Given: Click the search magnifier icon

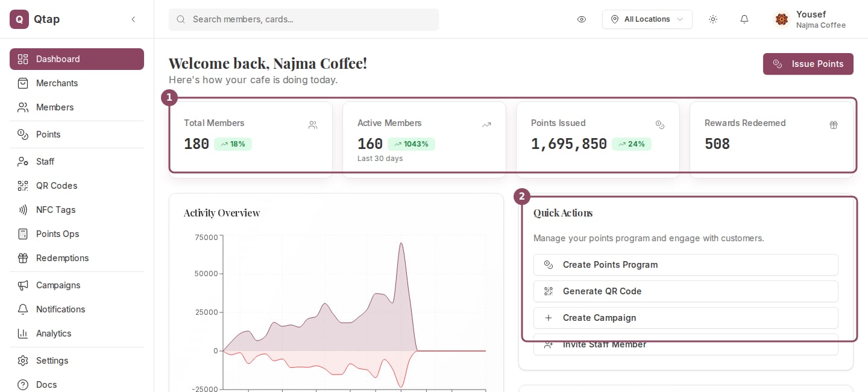Looking at the screenshot, I should tap(181, 19).
